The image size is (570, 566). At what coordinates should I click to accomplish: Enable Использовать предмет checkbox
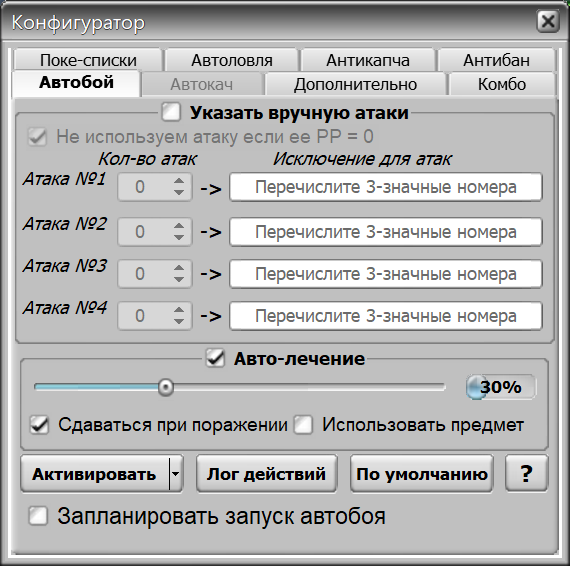pos(304,424)
